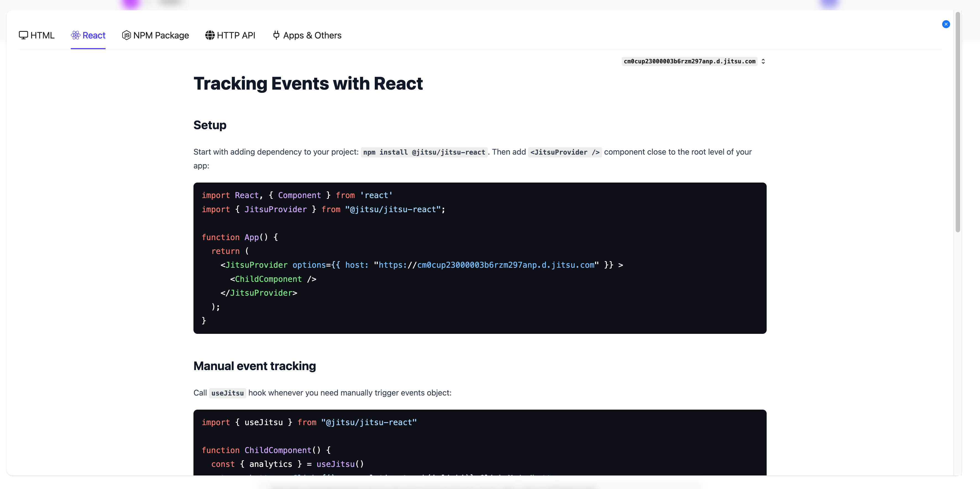This screenshot has height=489, width=980.
Task: Click the 'Tracking Events with React' heading
Action: tap(308, 84)
